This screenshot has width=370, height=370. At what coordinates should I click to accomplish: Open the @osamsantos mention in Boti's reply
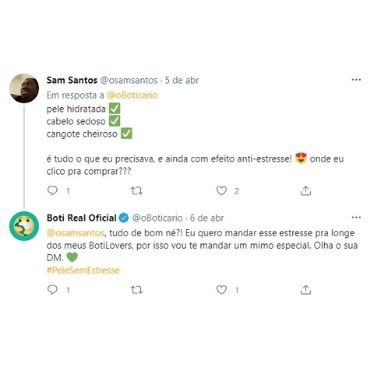76,233
